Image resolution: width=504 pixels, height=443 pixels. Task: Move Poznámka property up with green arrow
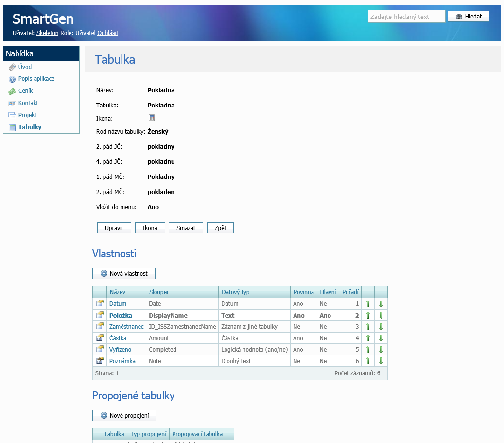click(368, 361)
